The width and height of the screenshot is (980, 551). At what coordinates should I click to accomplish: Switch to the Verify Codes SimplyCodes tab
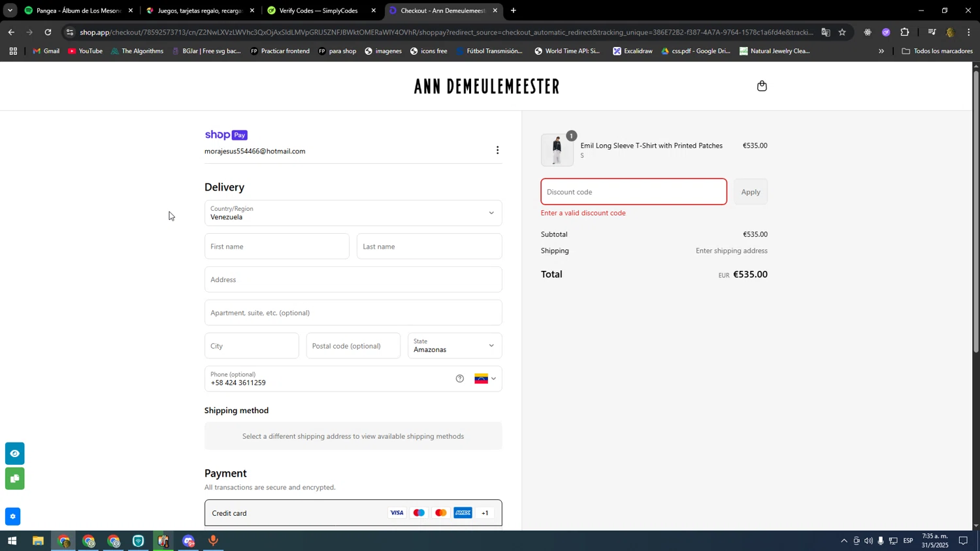click(320, 10)
